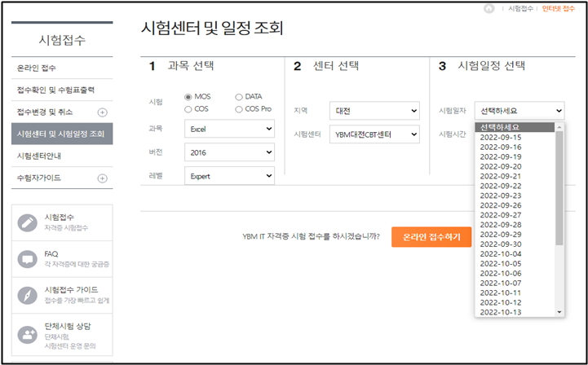This screenshot has width=588, height=365.
Task: Click the FAQ speech bubble icon
Action: click(28, 258)
